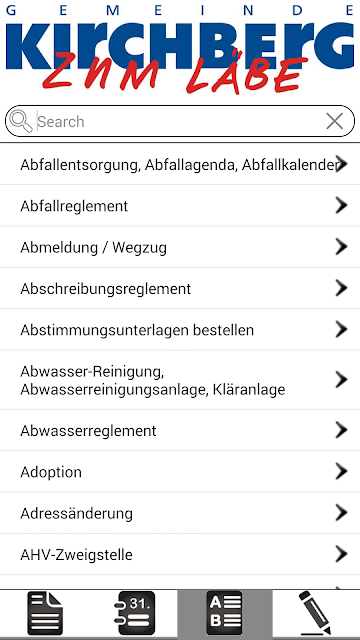Click the arrow icon beside AHV-Zweigstelle
This screenshot has height=640, width=360.
341,554
